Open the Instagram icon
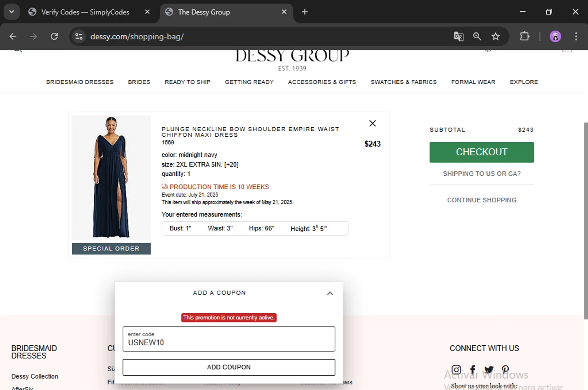Viewport: 588px width, 390px height. click(x=456, y=370)
